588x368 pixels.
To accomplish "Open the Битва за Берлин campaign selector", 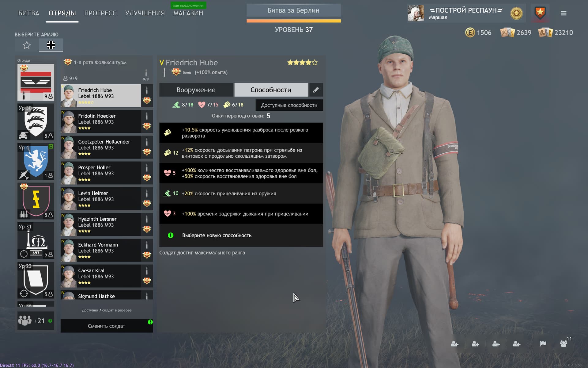I will [293, 10].
